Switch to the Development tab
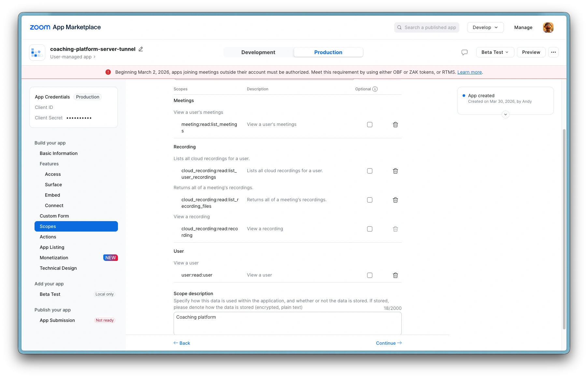Screen dimensions: 588x378 coord(258,52)
